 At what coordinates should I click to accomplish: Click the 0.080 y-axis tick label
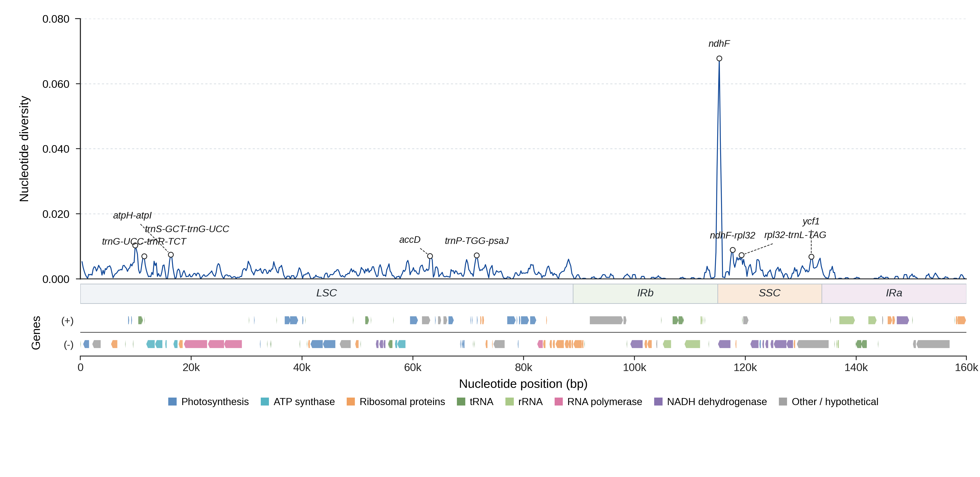pos(56,19)
